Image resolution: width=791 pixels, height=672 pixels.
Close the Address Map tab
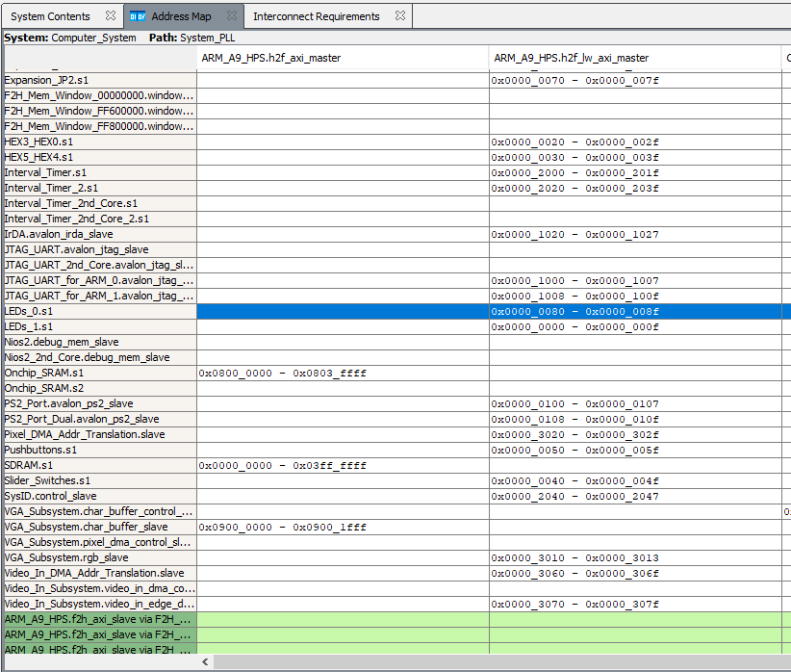point(232,16)
